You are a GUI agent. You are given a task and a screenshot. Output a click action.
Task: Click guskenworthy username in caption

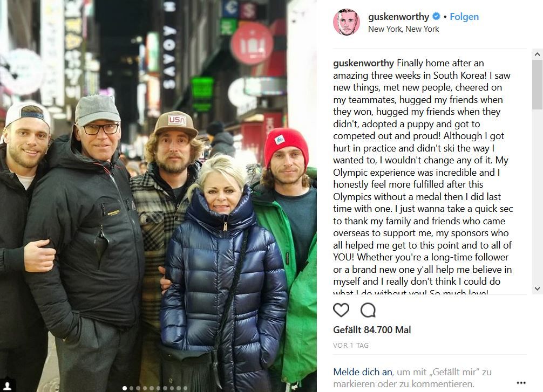click(364, 63)
